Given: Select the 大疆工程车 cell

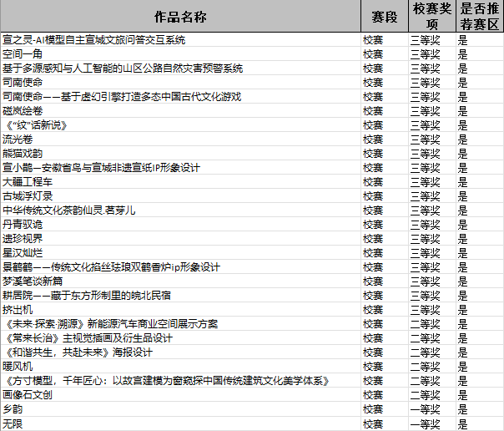Looking at the screenshot, I should 28,182.
